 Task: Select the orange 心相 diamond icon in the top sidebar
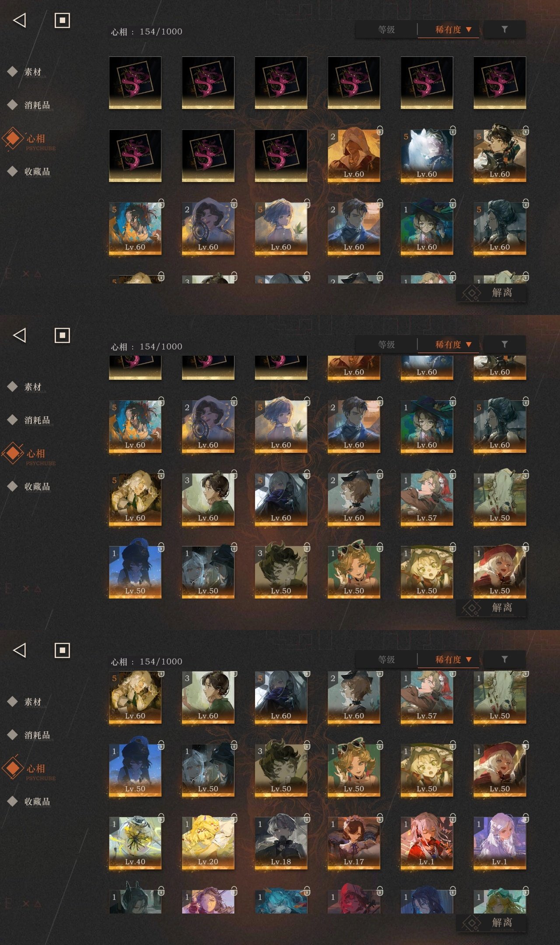coord(13,138)
